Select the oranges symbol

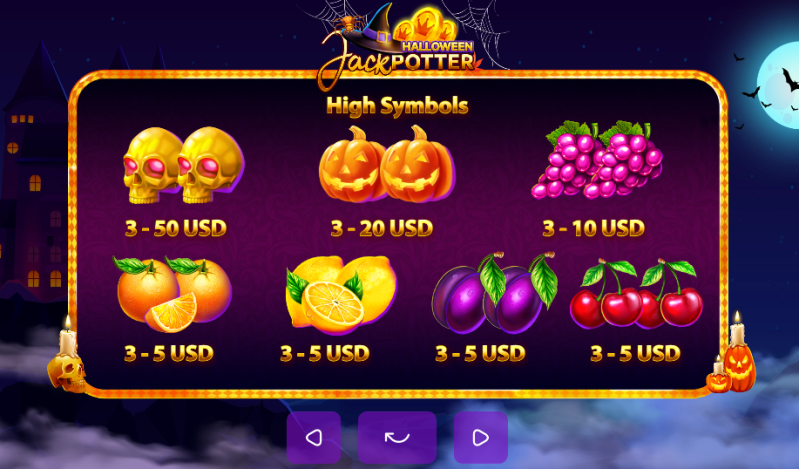[174, 295]
